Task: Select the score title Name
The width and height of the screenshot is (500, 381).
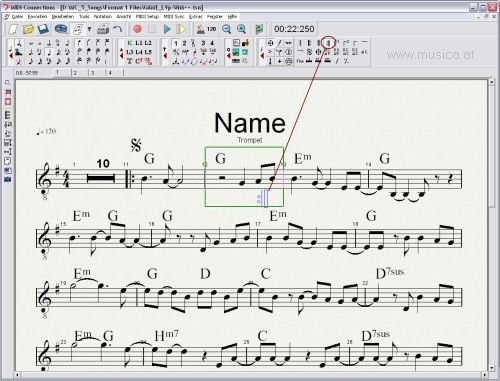Action: (x=250, y=123)
